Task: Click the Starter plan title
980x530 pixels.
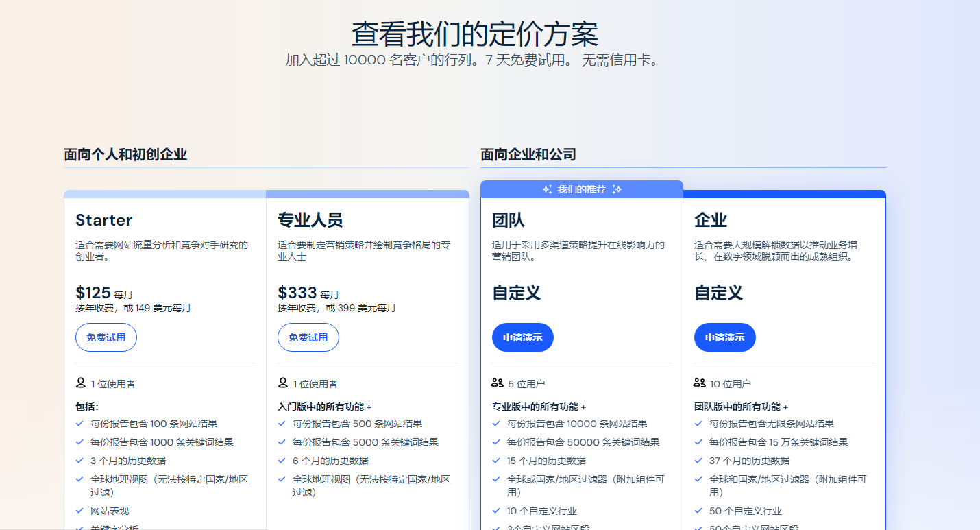Action: point(103,220)
